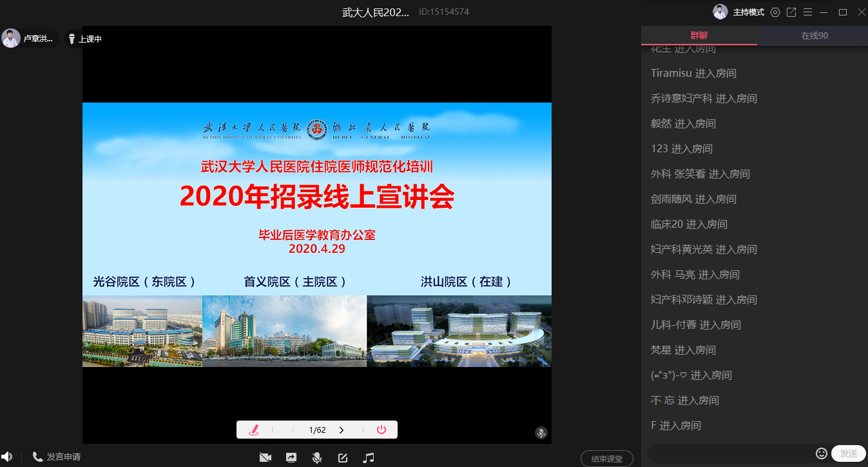
Task: Open the emoji picker in chat
Action: pyautogui.click(x=822, y=453)
